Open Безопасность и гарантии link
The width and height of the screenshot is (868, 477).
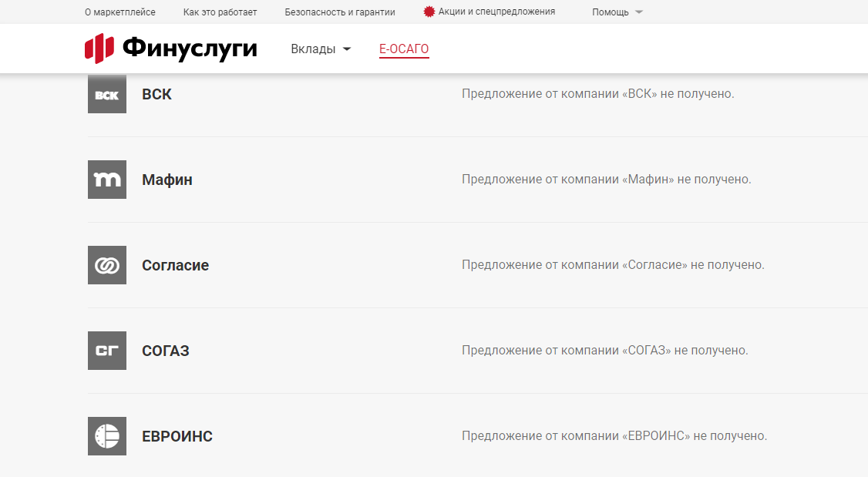point(340,12)
